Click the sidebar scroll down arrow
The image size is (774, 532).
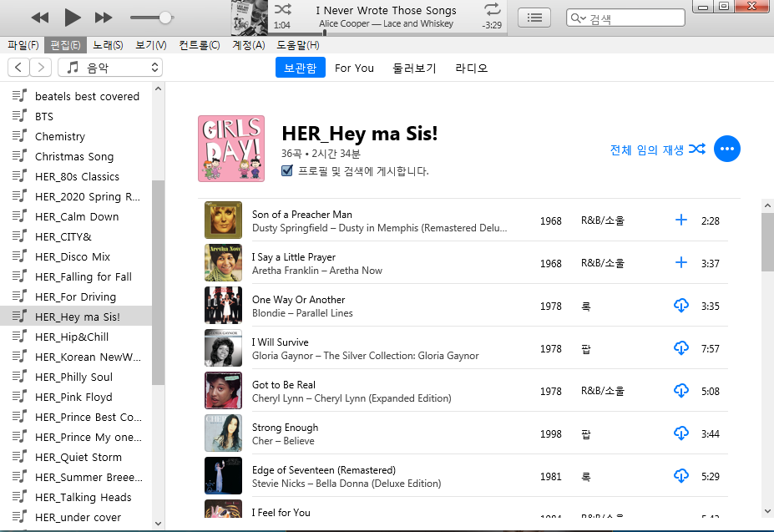pos(158,523)
